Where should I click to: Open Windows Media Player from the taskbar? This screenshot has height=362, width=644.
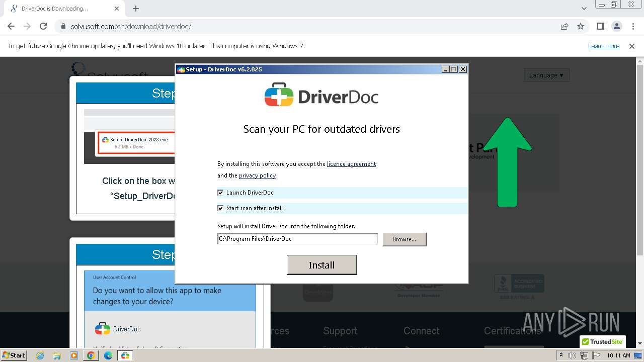[x=74, y=355]
